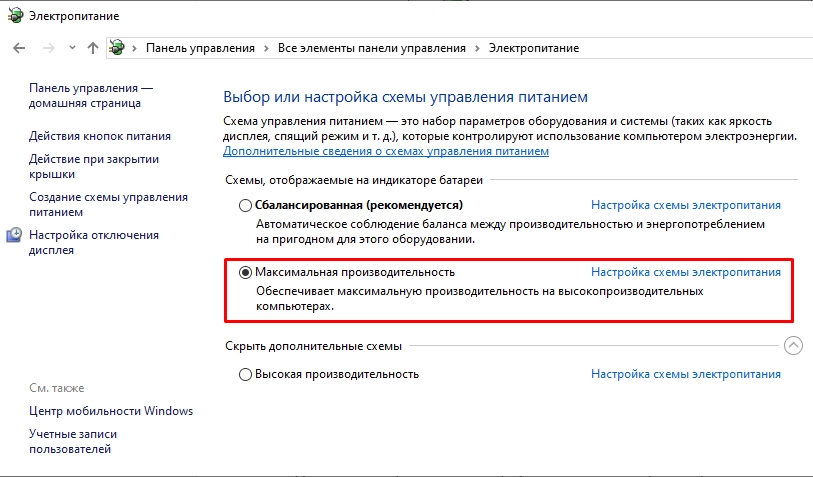
Task: Select the Максимальная производительность radio button
Action: pos(246,272)
